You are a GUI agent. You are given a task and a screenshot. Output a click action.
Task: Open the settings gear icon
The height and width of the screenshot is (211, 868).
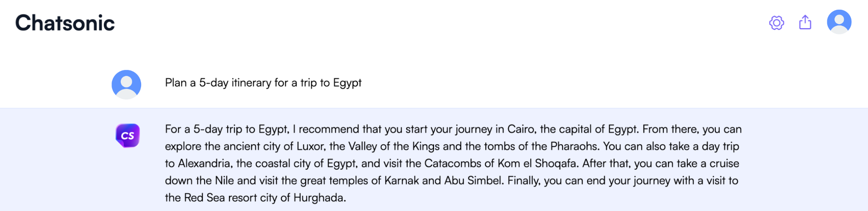[776, 23]
